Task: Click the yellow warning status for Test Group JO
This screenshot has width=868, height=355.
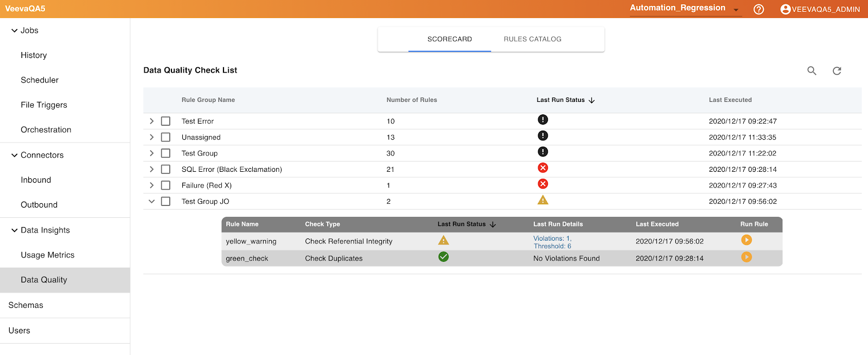Action: point(542,201)
